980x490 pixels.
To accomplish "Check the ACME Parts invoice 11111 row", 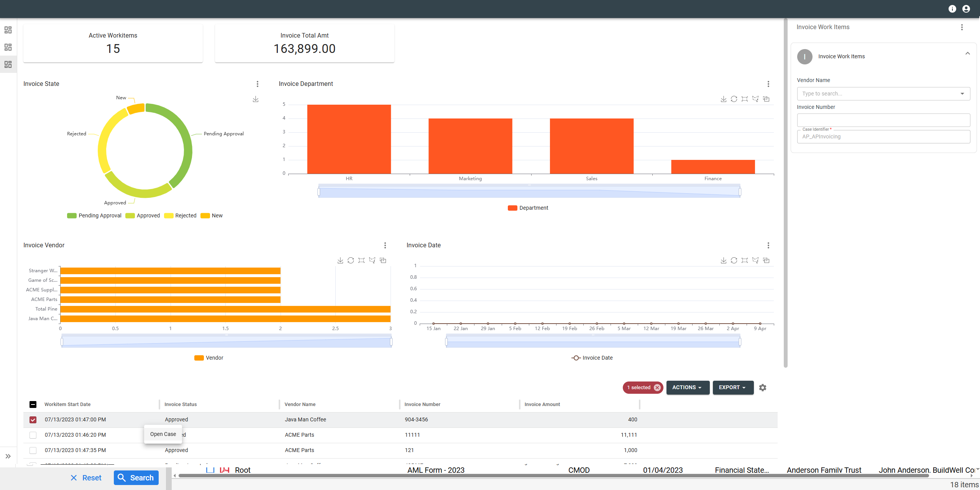I will coord(33,435).
